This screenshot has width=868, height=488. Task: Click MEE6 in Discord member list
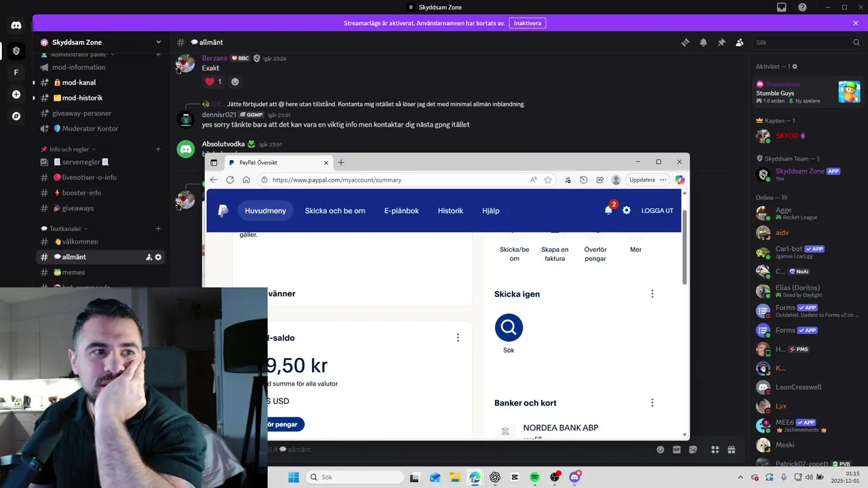pos(808,426)
